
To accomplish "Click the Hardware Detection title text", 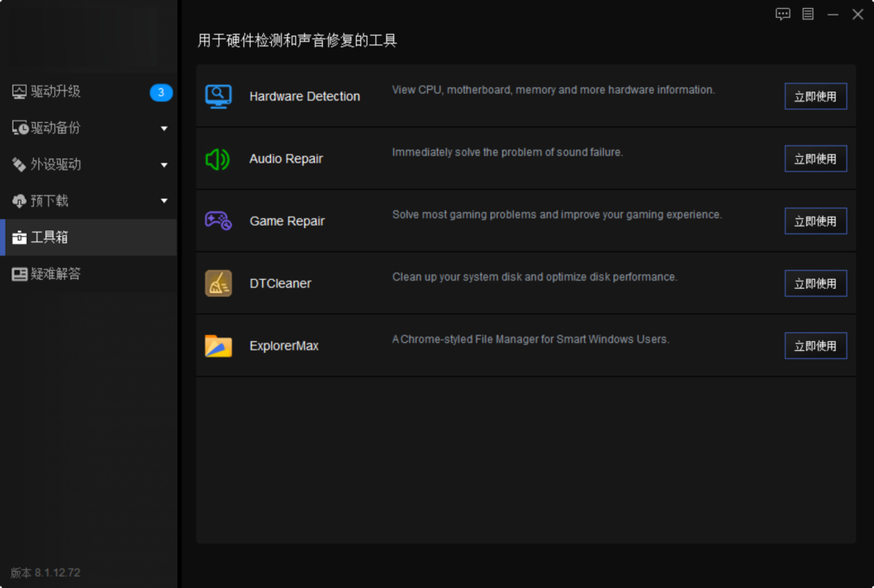I will click(x=304, y=96).
